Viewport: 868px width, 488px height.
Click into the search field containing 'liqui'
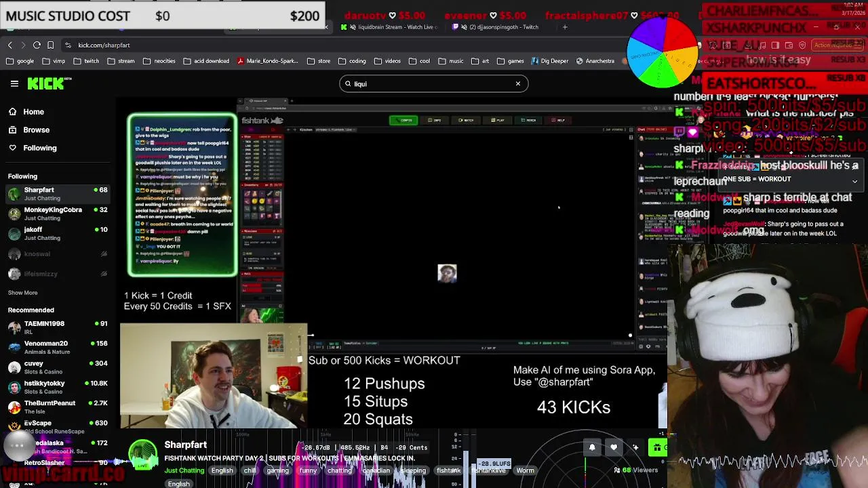(x=433, y=83)
